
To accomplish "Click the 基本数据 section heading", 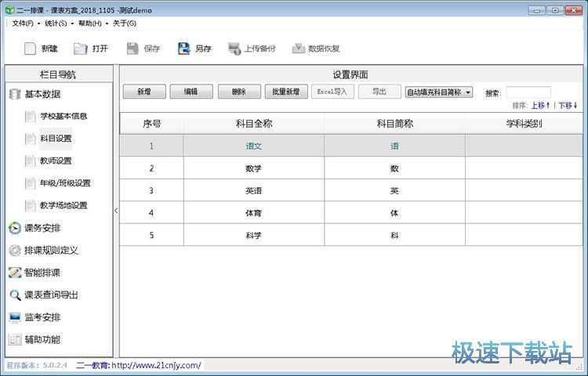I will (x=43, y=94).
